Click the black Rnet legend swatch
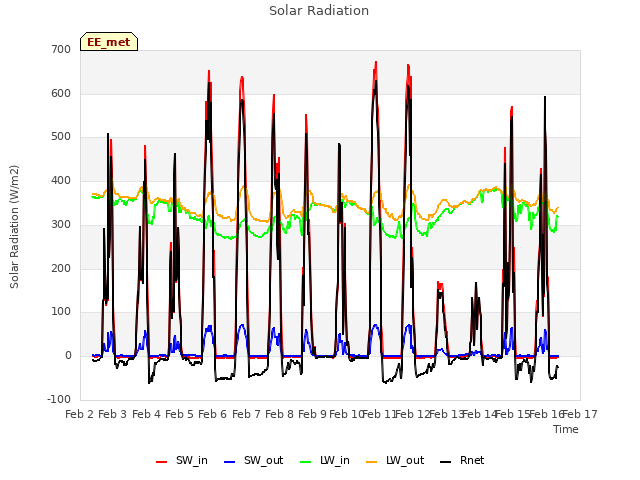The height and width of the screenshot is (480, 640). coord(446,462)
